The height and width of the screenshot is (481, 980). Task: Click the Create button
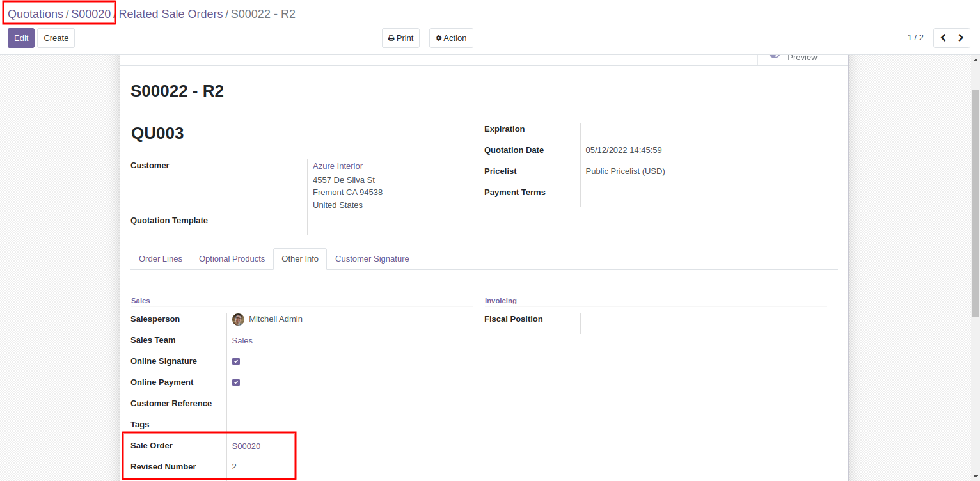coord(56,38)
